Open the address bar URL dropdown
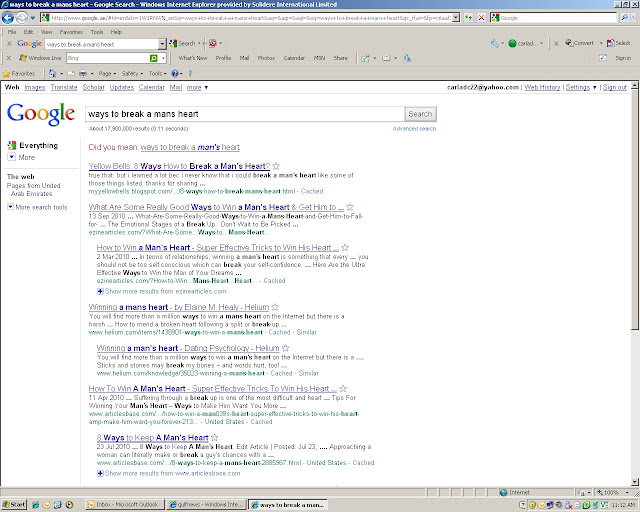The image size is (640, 512). coord(456,18)
